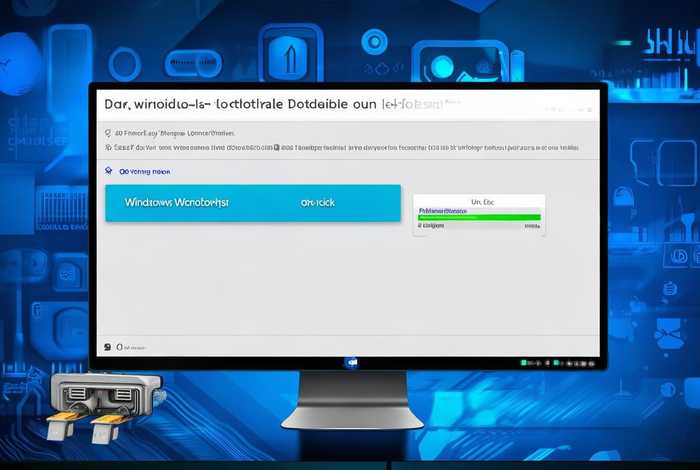Click the blue icon beside 'Oo vesing noon'
The width and height of the screenshot is (700, 470).
coord(109,172)
